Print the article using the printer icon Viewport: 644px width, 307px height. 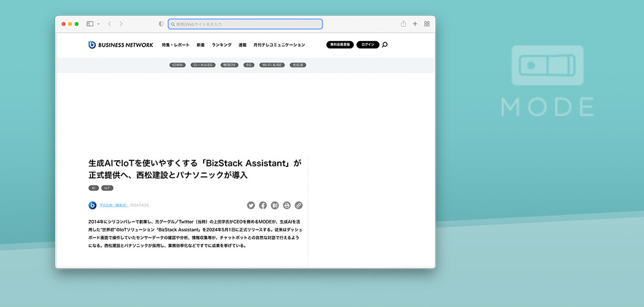[x=286, y=205]
